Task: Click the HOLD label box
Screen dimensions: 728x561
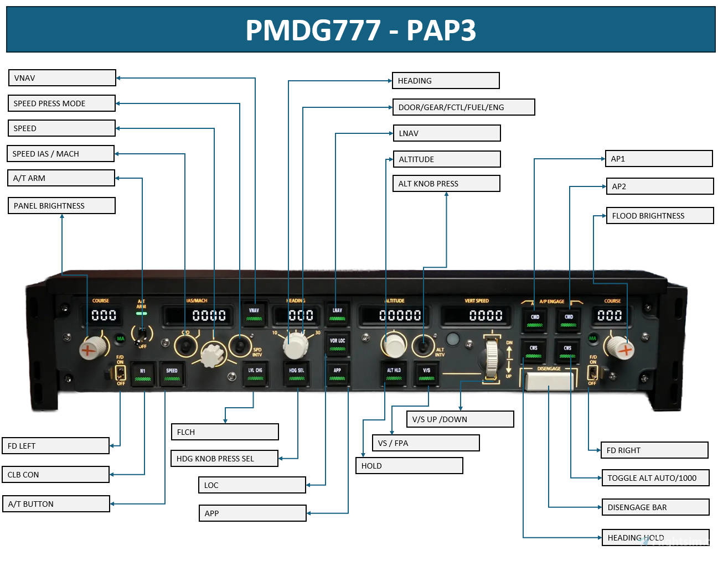Action: (x=409, y=466)
